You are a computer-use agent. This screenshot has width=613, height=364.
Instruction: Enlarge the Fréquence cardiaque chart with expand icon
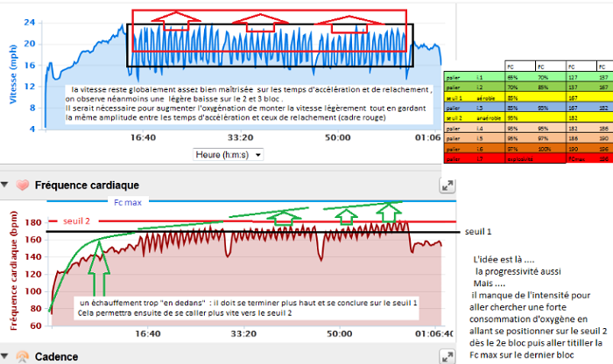[x=447, y=185]
